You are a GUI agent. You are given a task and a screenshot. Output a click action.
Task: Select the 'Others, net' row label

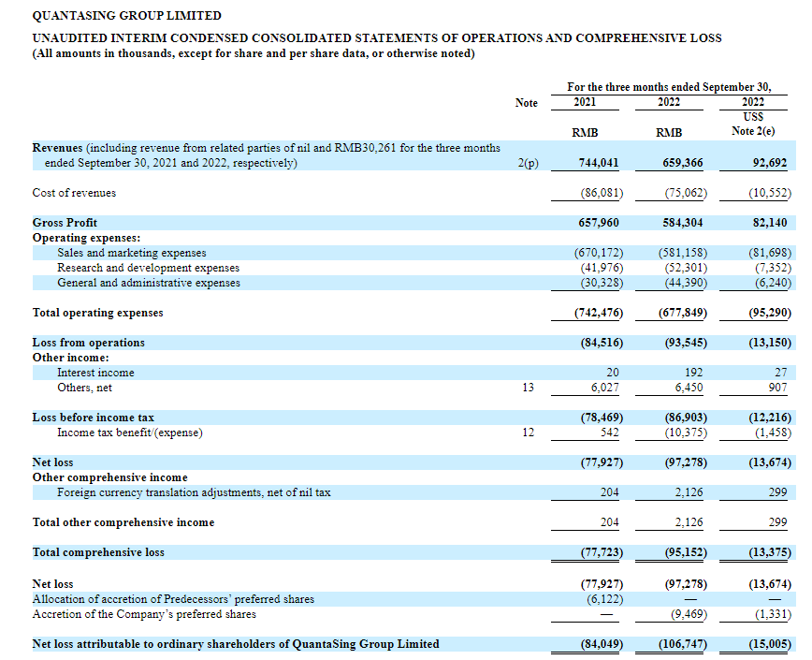tap(84, 388)
